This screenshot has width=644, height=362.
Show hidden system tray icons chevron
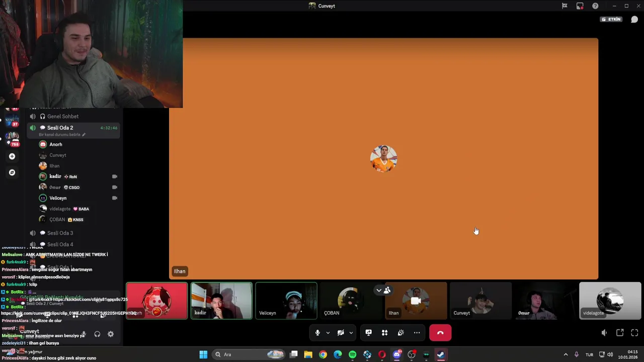566,354
